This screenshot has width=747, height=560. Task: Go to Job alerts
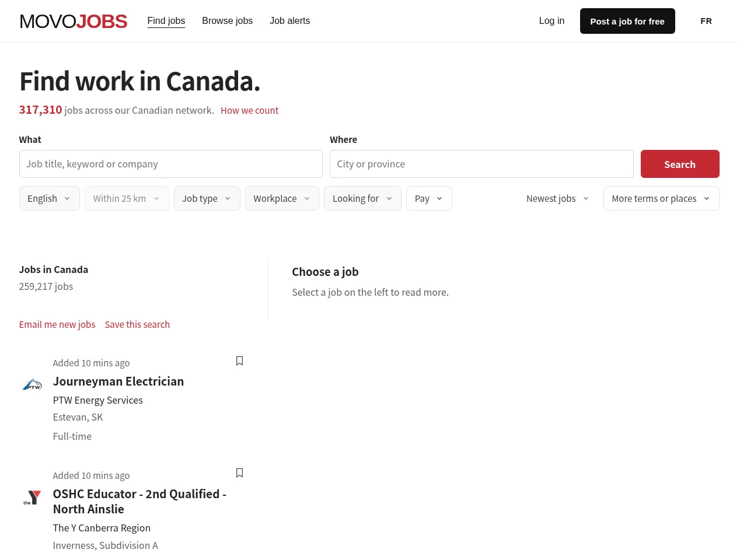tap(290, 21)
